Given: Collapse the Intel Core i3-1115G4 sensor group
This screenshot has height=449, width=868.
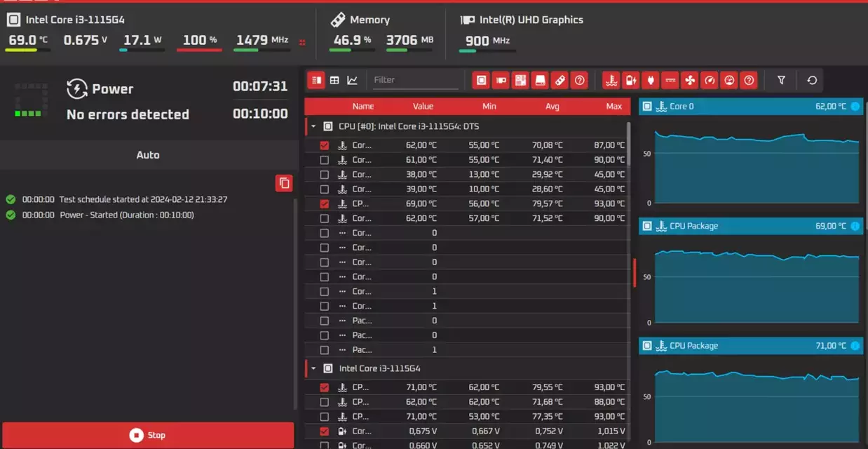Looking at the screenshot, I should (313, 368).
